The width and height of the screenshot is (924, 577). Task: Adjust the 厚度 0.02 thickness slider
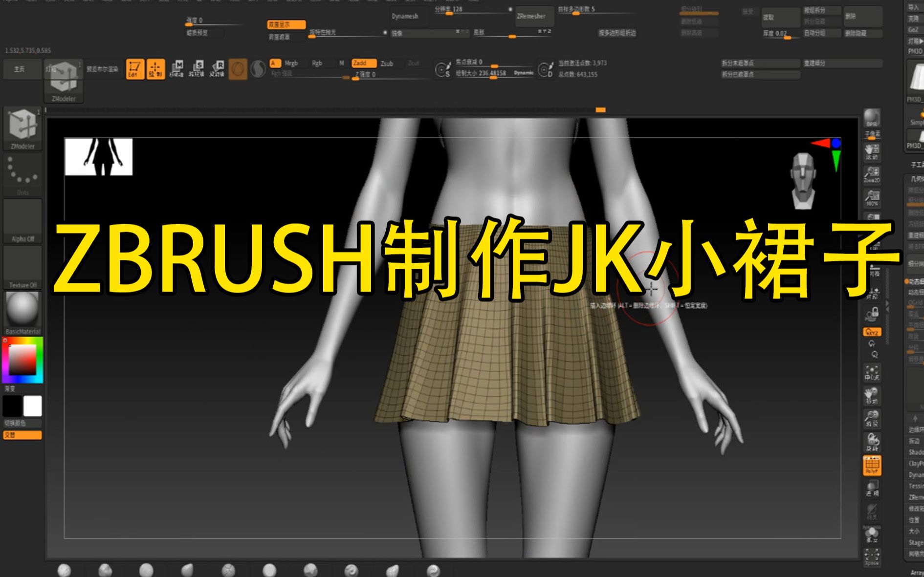click(x=781, y=34)
